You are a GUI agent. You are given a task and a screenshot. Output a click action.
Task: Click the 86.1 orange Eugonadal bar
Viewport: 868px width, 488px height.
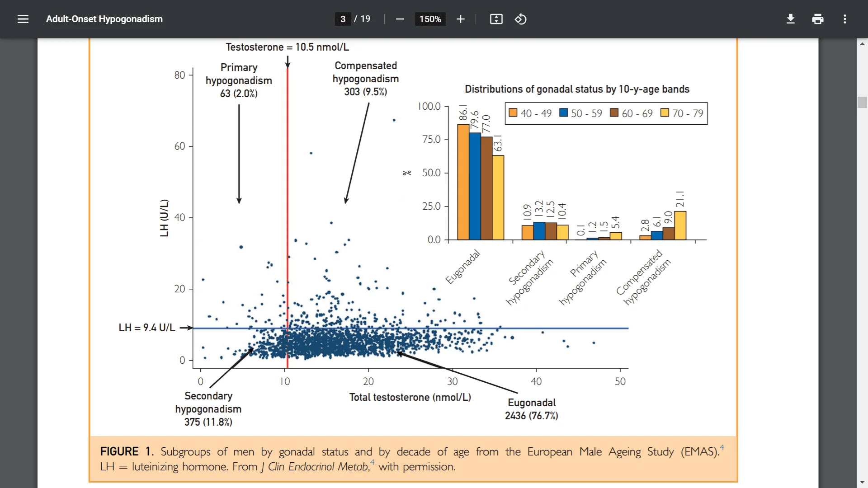pos(463,182)
